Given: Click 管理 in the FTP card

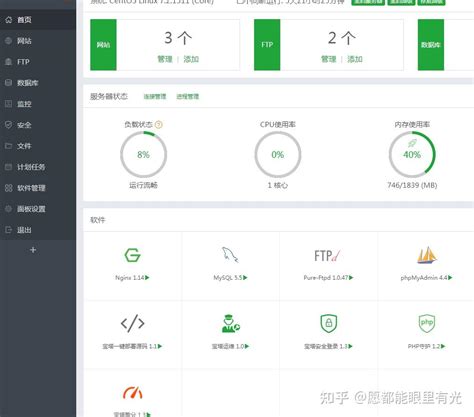Looking at the screenshot, I should tap(328, 59).
